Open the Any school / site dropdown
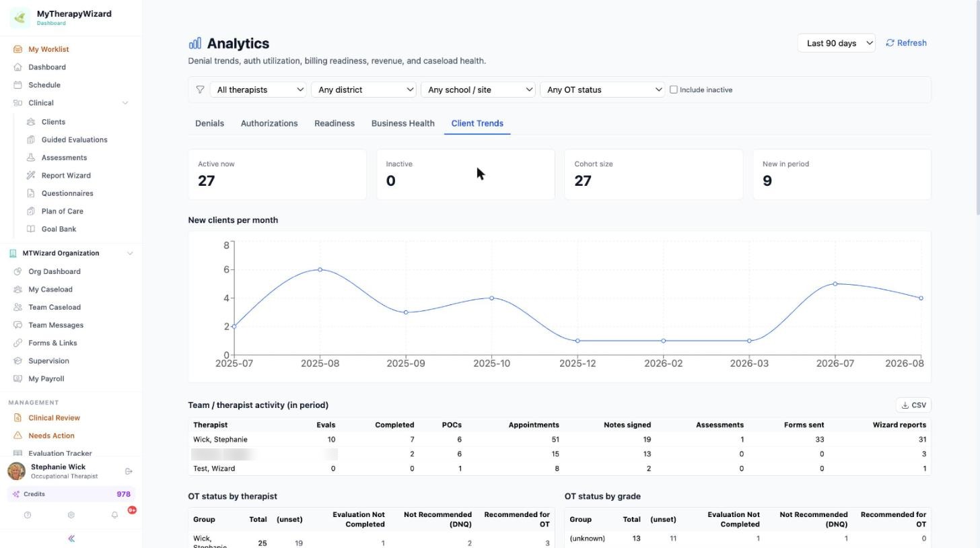 tap(478, 90)
